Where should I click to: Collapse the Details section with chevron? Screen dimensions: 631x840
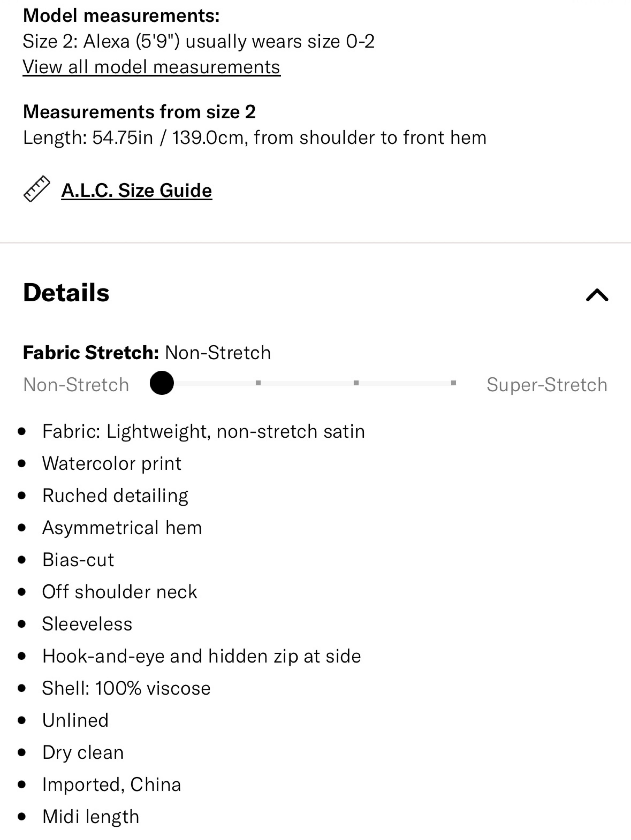pyautogui.click(x=597, y=295)
